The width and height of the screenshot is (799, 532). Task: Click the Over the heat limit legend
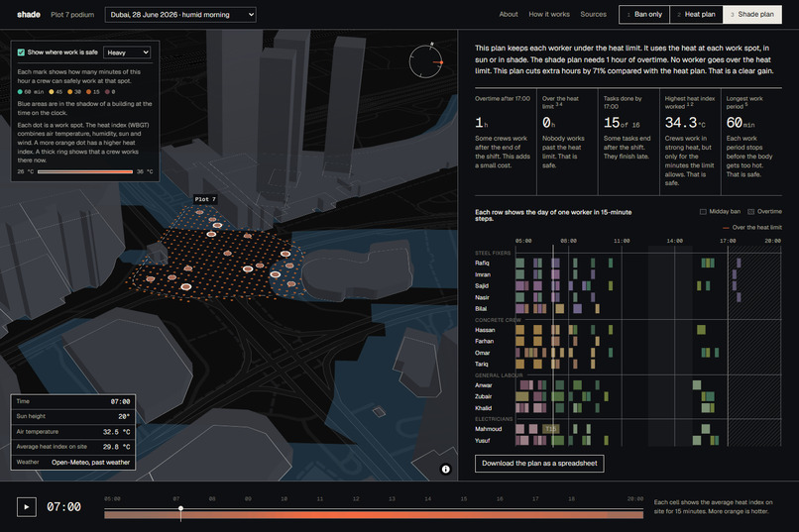pyautogui.click(x=752, y=228)
